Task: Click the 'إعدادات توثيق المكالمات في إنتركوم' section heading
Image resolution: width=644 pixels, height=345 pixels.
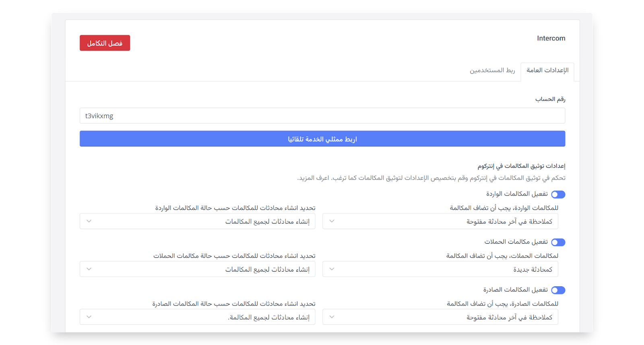Action: pyautogui.click(x=521, y=166)
